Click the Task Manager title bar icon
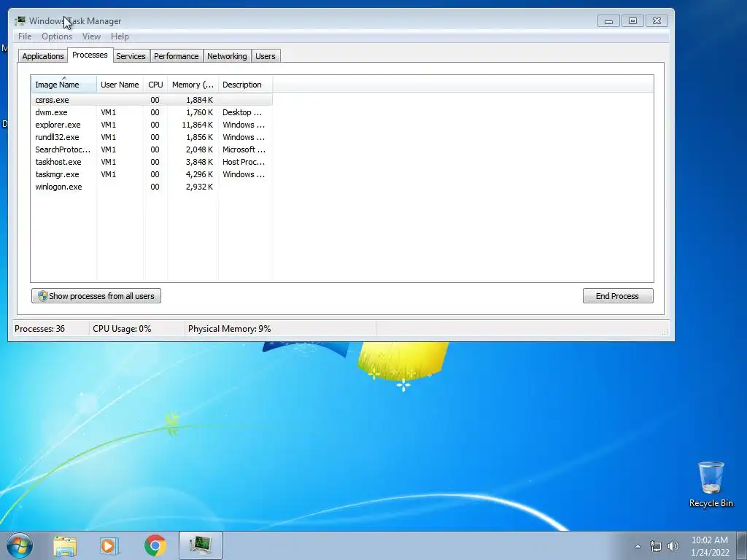This screenshot has height=560, width=747. pyautogui.click(x=20, y=21)
